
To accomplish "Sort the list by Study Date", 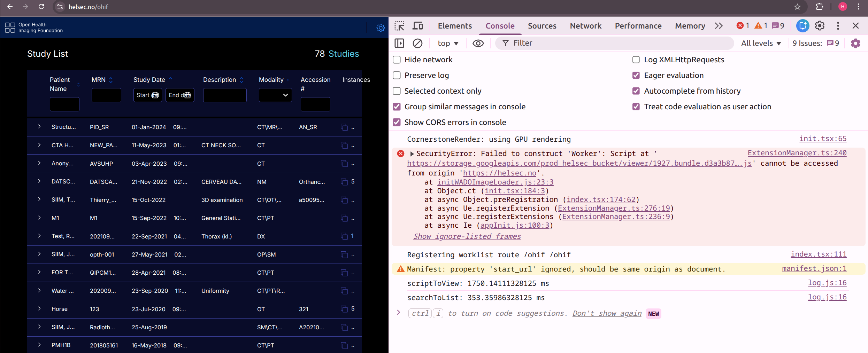I will pos(149,80).
